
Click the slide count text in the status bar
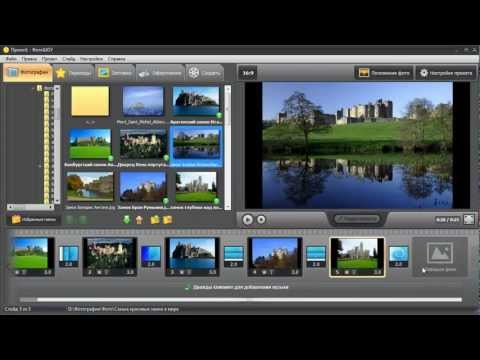tap(18, 309)
